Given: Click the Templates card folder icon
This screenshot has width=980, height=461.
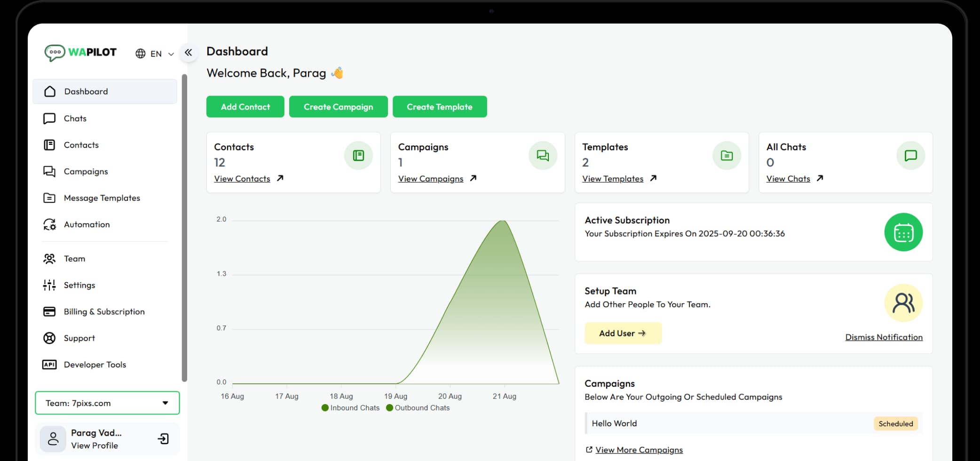Looking at the screenshot, I should tap(727, 156).
